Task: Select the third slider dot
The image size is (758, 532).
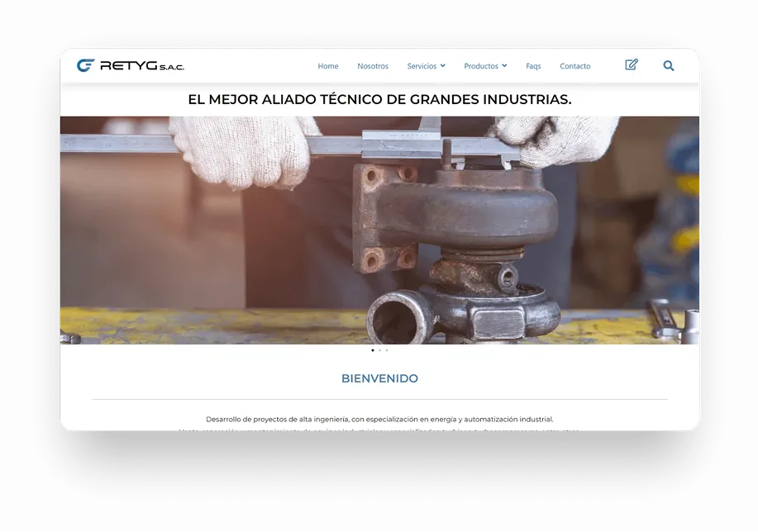Action: coord(387,350)
